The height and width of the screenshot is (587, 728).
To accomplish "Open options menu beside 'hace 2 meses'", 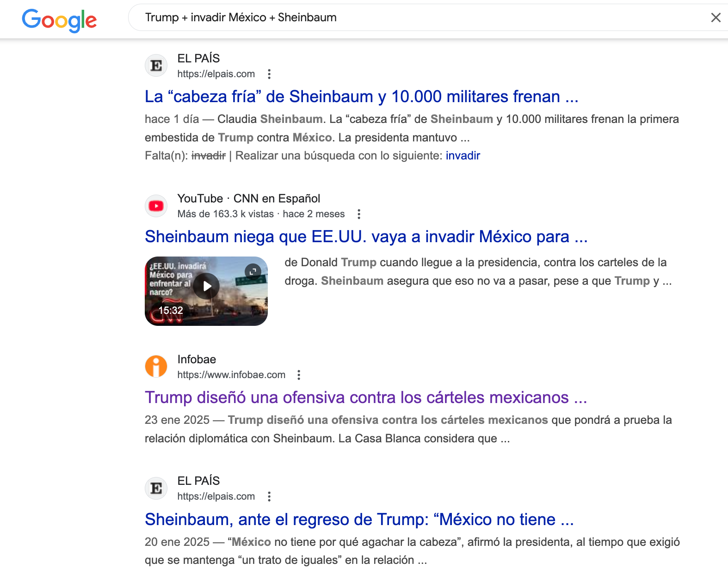I will click(359, 214).
